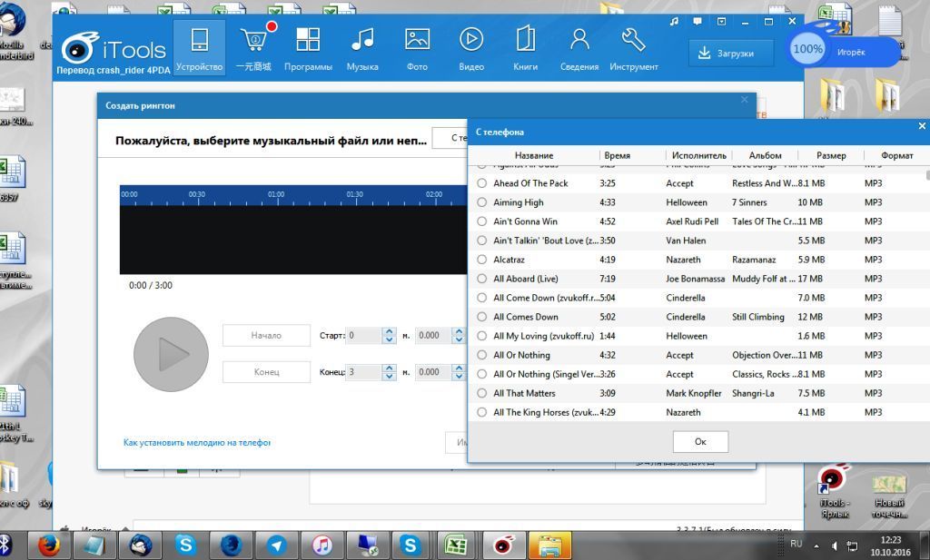Select the Ahead Of The Pack radio button
The width and height of the screenshot is (930, 560).
(x=481, y=183)
